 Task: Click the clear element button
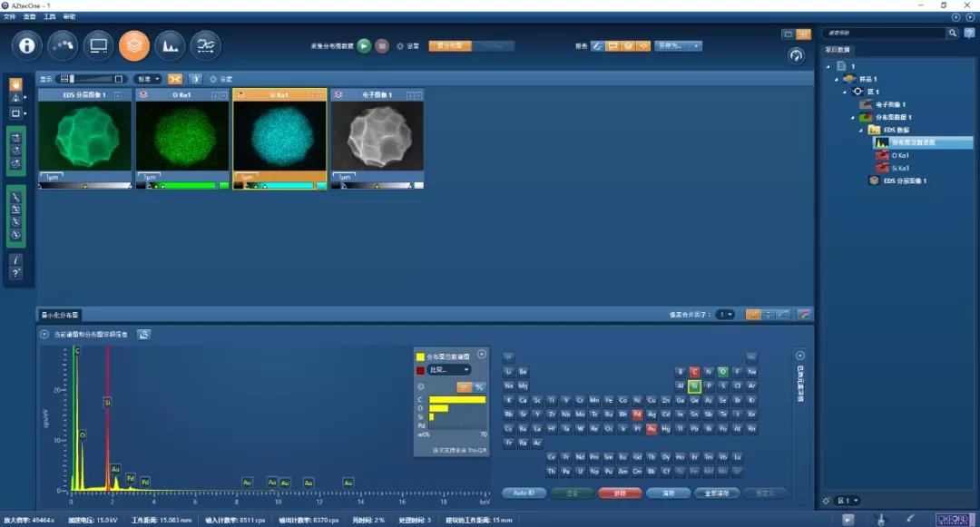pos(668,493)
